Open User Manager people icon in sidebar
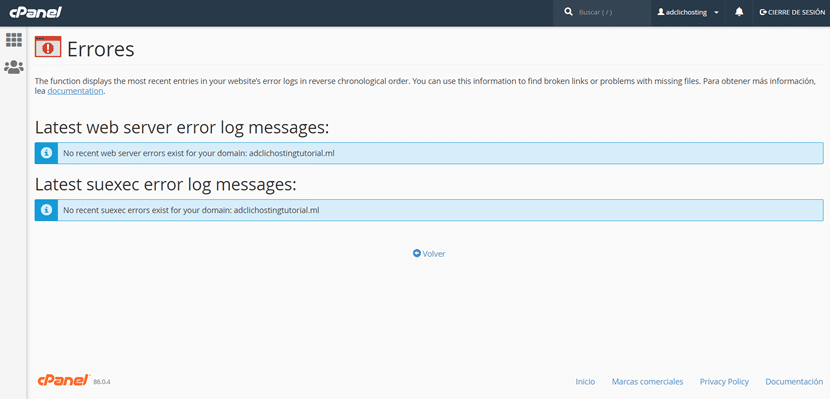Image resolution: width=830 pixels, height=399 pixels. pyautogui.click(x=14, y=67)
